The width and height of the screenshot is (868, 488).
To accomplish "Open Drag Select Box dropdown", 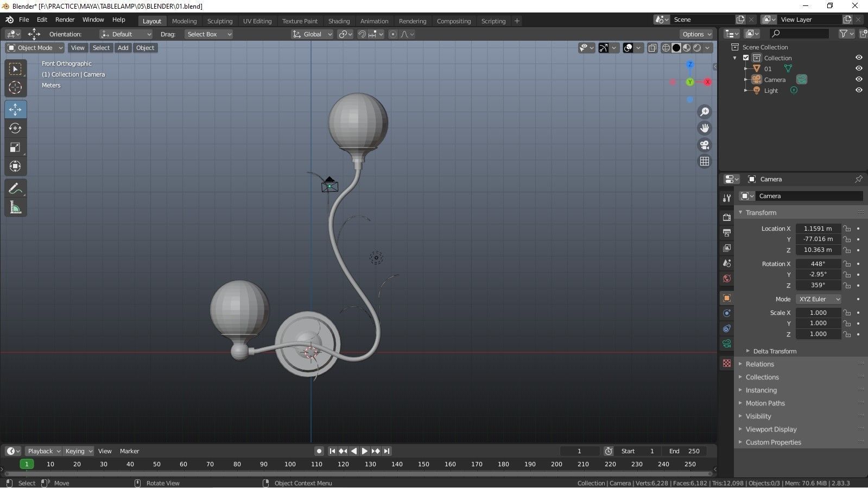I will click(208, 34).
